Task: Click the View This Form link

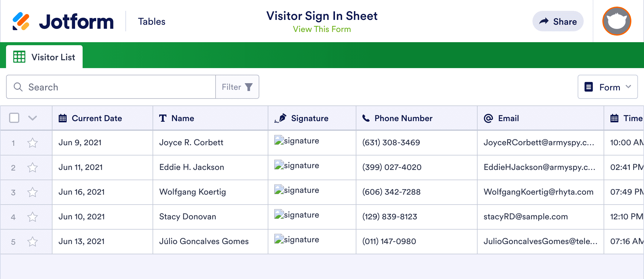Action: click(x=322, y=29)
